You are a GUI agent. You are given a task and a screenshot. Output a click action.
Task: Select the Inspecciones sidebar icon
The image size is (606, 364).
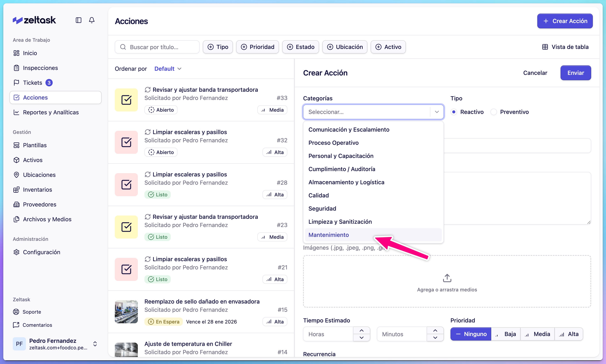tap(16, 68)
